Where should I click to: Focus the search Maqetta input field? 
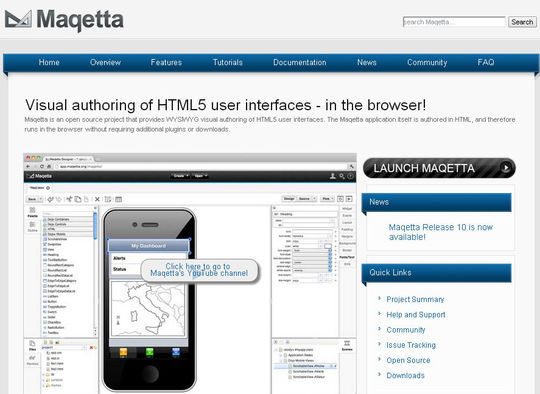pyautogui.click(x=454, y=22)
